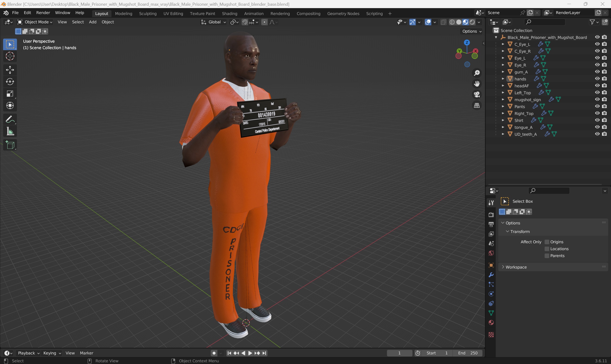Switch to wireframe viewport shading
611x364 pixels.
click(452, 22)
